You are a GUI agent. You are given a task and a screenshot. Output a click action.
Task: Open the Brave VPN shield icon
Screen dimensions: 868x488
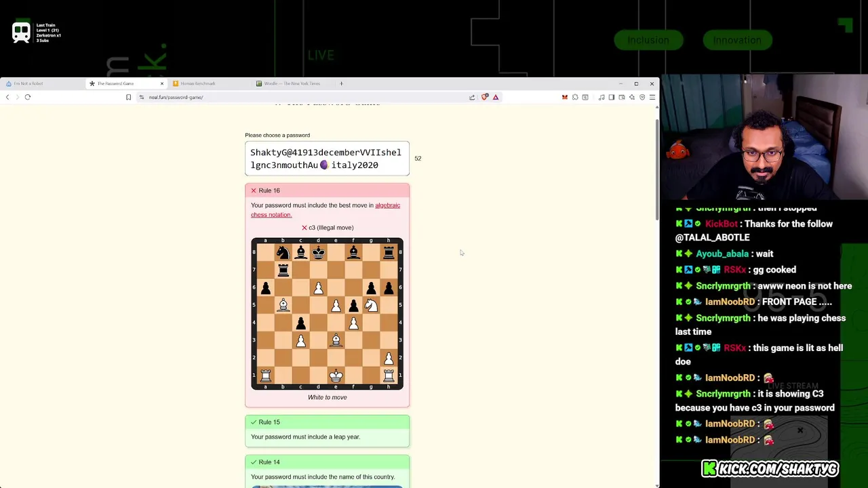642,97
